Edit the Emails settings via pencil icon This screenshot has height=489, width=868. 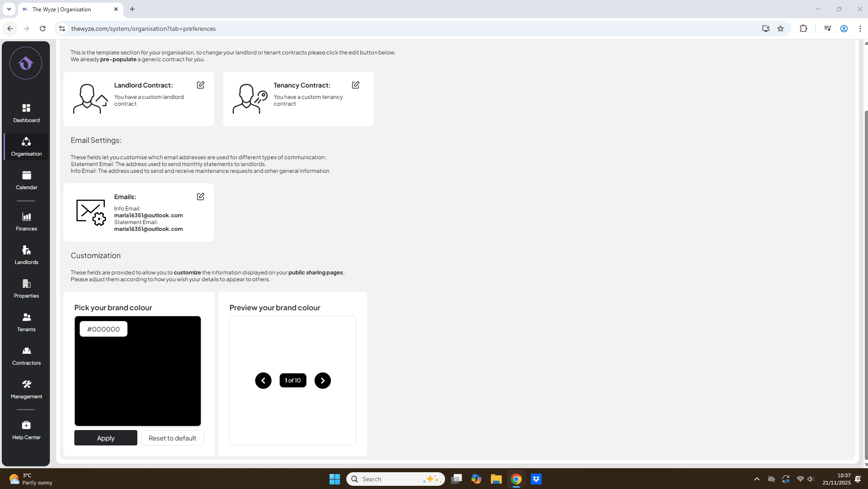pyautogui.click(x=200, y=196)
